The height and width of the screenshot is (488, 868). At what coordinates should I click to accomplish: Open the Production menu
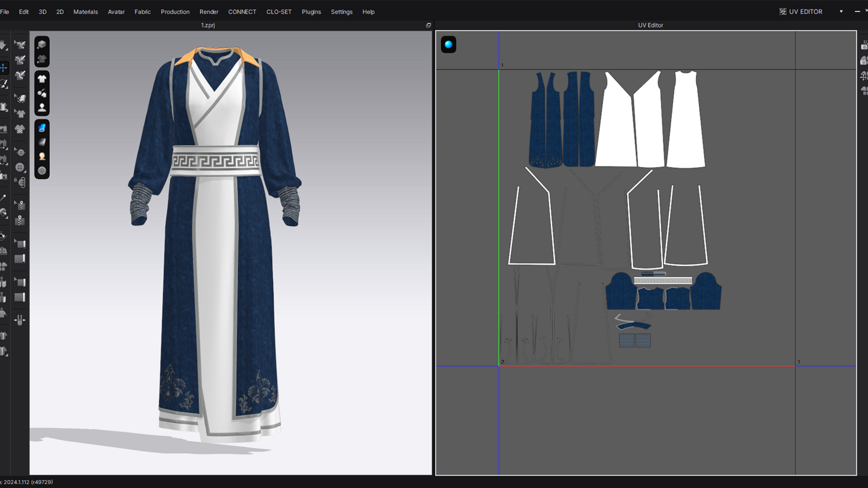pyautogui.click(x=175, y=12)
